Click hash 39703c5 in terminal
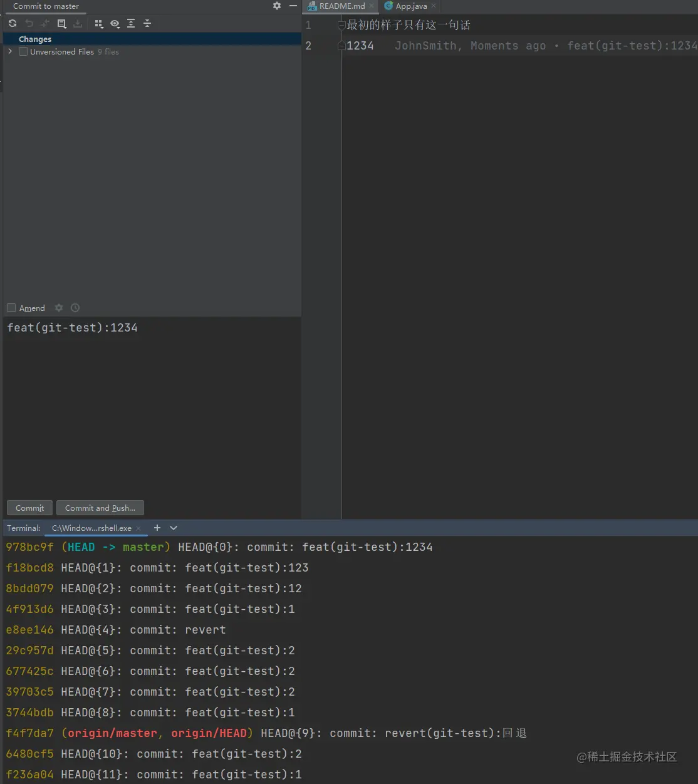 (x=30, y=692)
